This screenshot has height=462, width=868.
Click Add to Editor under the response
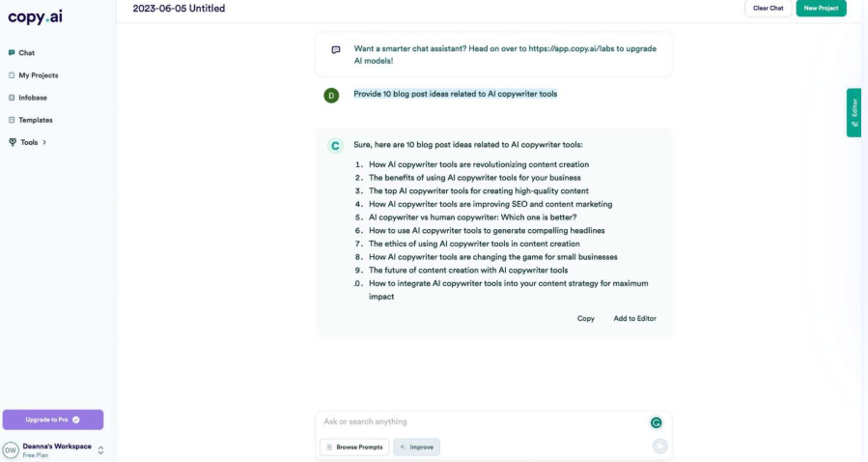coord(634,318)
